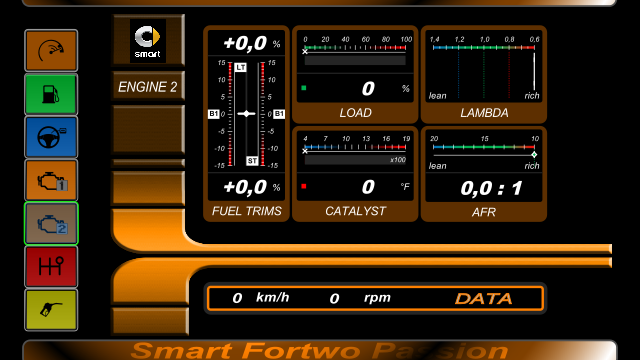Select the green fuel pump icon
Image resolution: width=640 pixels, height=360 pixels.
(51, 94)
